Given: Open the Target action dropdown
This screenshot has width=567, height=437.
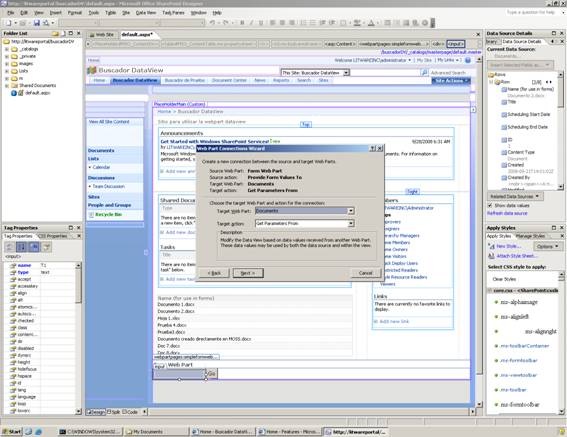Looking at the screenshot, I should click(x=350, y=224).
